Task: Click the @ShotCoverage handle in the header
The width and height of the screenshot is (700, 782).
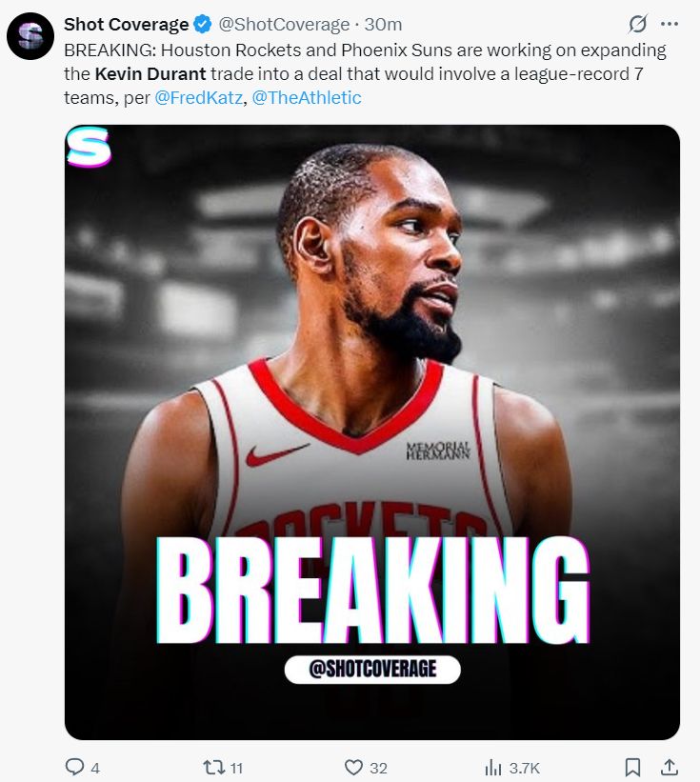Action: click(284, 24)
